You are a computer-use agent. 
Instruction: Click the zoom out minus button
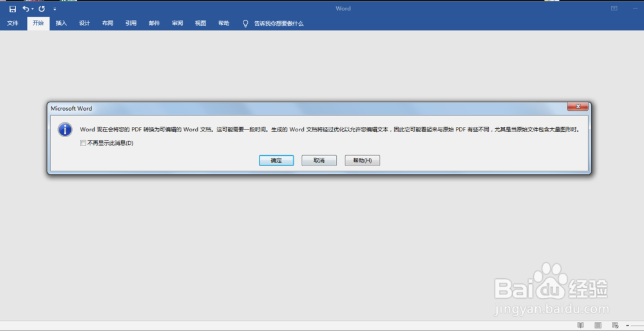click(627, 325)
